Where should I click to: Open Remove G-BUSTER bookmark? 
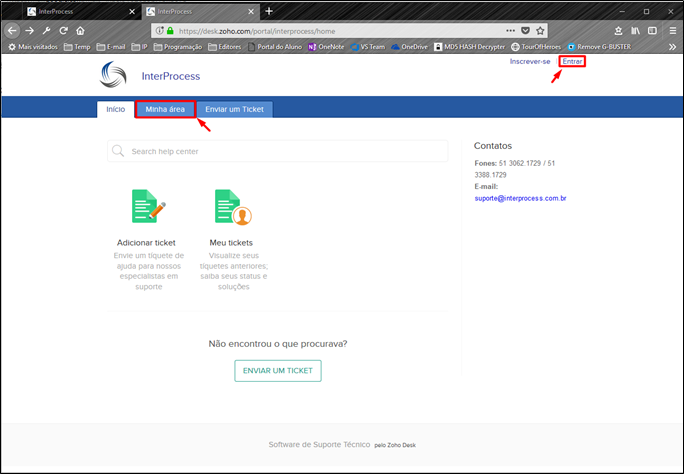(x=599, y=47)
